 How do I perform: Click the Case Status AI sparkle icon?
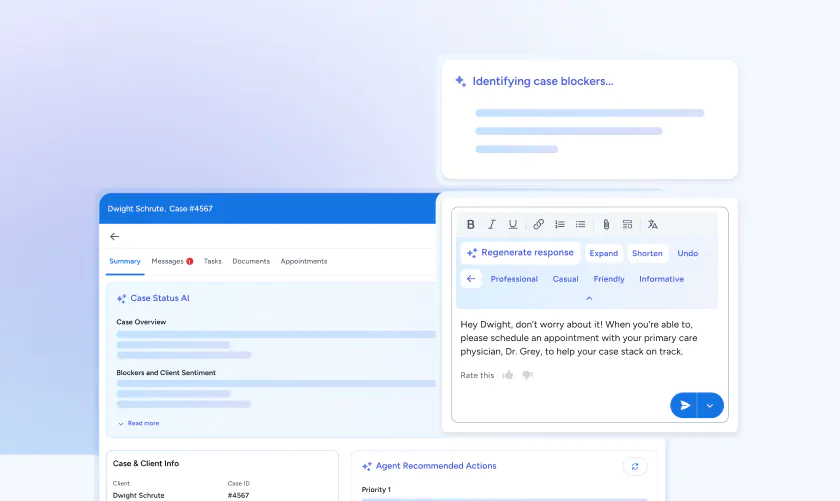tap(122, 298)
